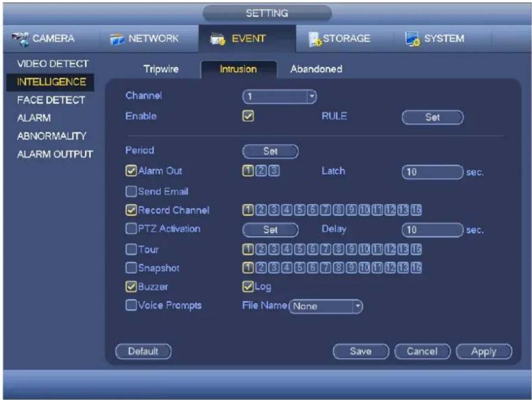532x400 pixels.
Task: Toggle Snapshot channel number 16
Action: pos(416,268)
